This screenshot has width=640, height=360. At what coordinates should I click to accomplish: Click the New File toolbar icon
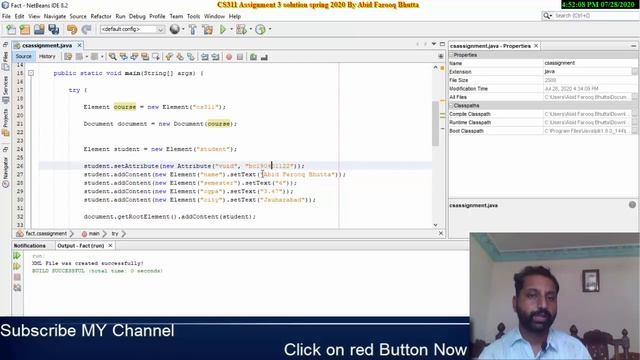[x=11, y=29]
